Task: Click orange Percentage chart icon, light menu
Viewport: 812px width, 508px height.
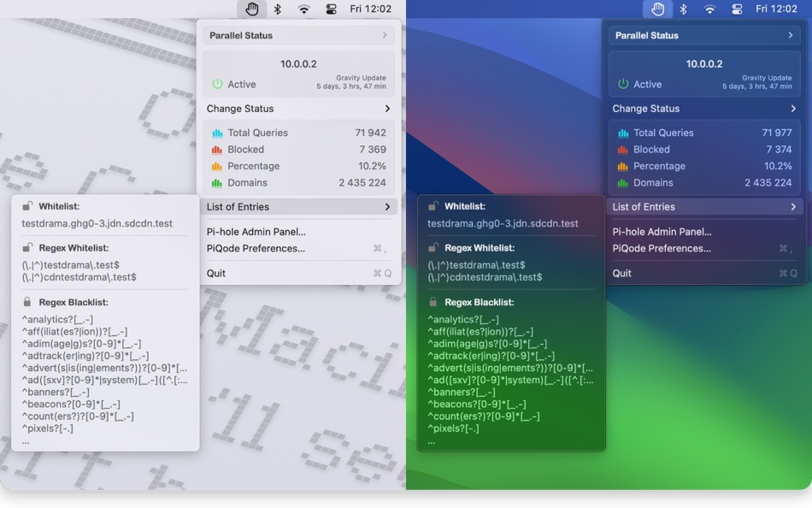Action: click(x=217, y=166)
